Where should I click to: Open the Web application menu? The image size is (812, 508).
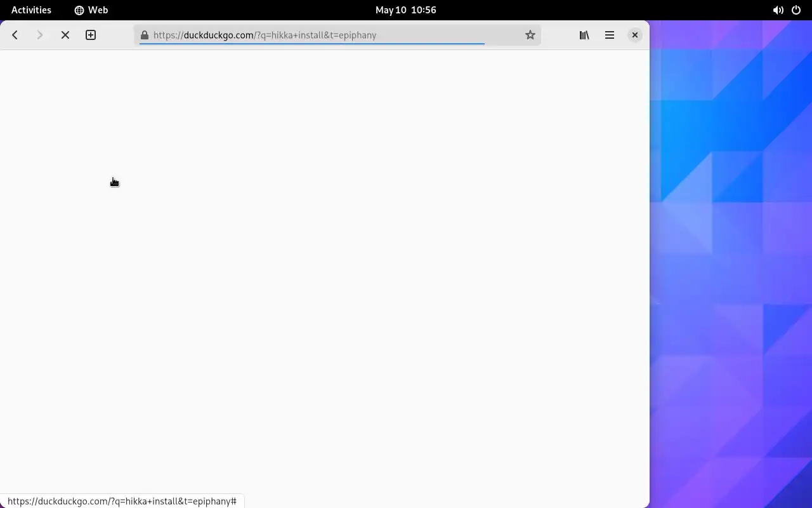click(x=91, y=10)
